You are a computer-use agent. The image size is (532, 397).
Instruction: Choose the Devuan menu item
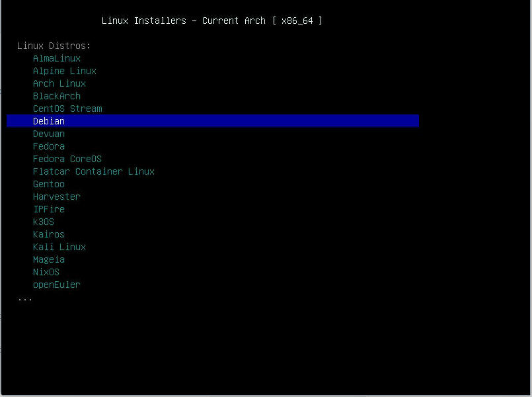[49, 134]
